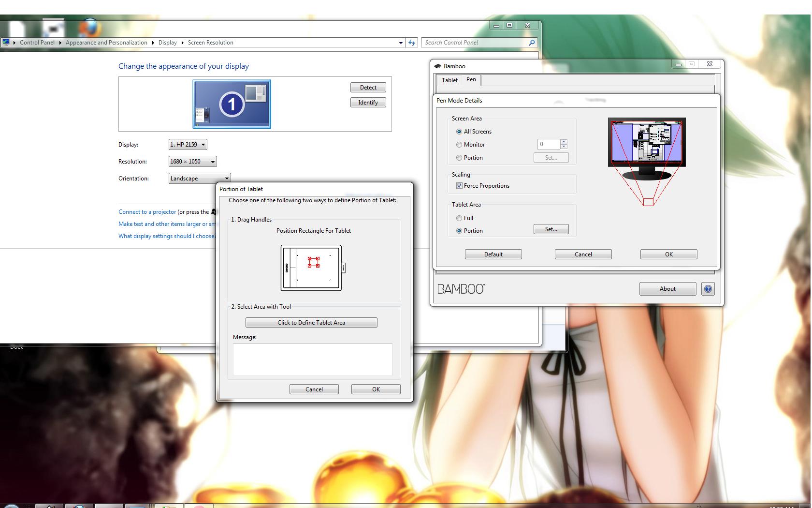Open Make text and other items larger link

point(167,224)
